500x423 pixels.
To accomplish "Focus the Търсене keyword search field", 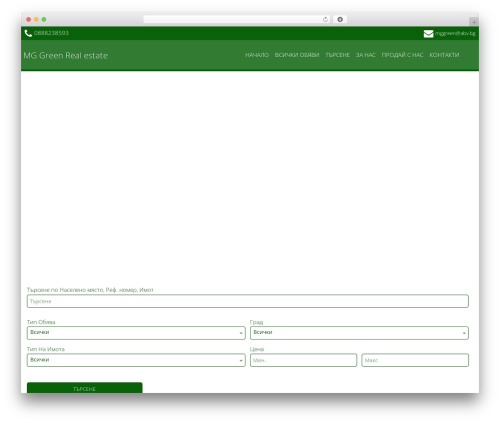I will click(x=248, y=301).
